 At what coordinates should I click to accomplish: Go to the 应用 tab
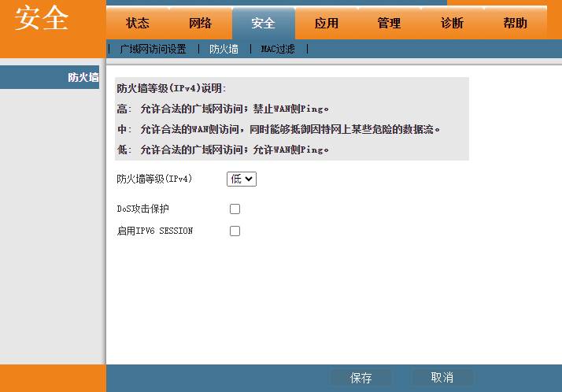point(326,24)
